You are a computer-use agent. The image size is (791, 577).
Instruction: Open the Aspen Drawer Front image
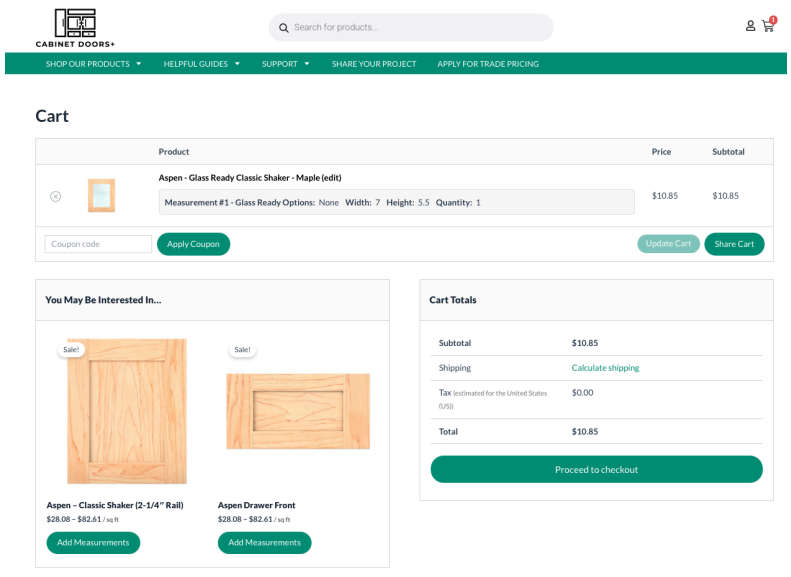[x=298, y=411]
